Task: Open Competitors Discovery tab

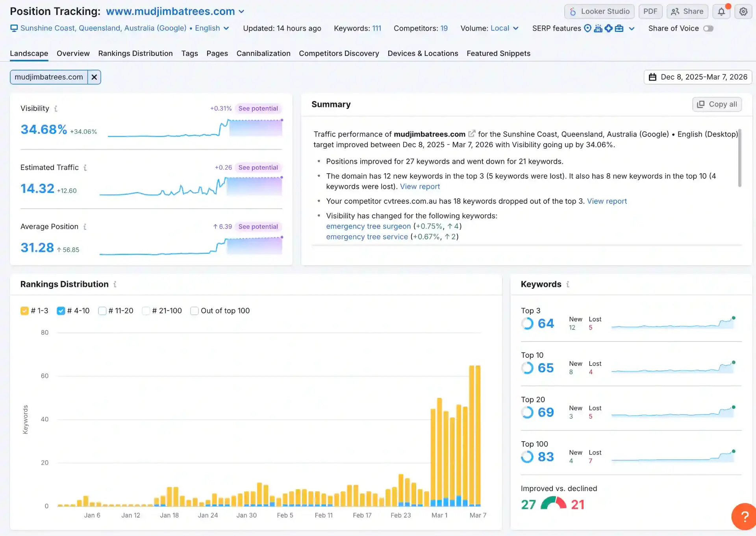Action: click(x=339, y=54)
